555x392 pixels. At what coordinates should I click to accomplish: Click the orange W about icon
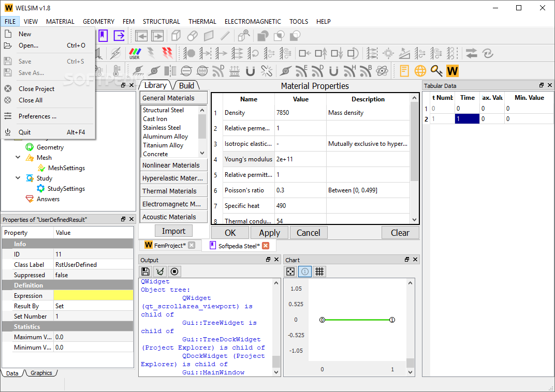coord(452,71)
